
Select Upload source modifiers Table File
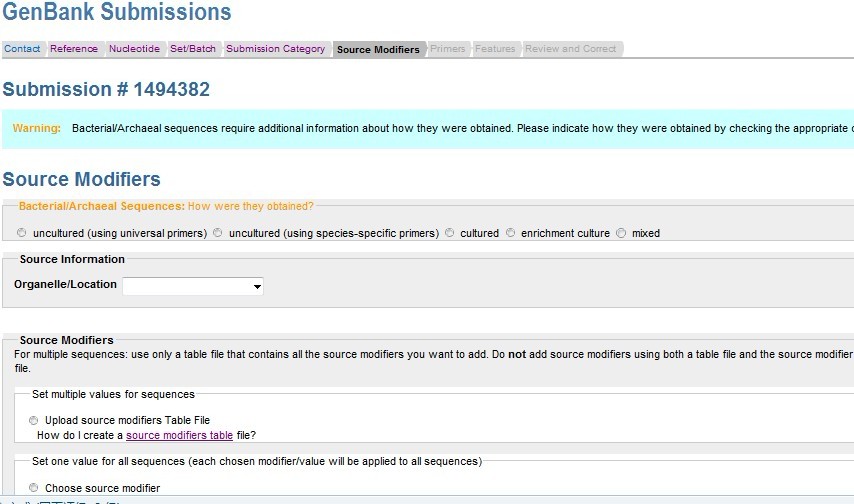pos(34,421)
